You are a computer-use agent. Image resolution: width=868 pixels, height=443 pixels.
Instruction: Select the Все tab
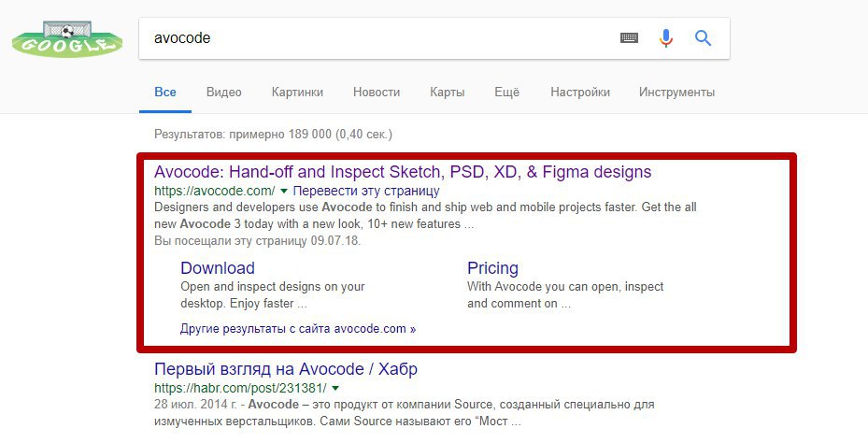click(165, 93)
